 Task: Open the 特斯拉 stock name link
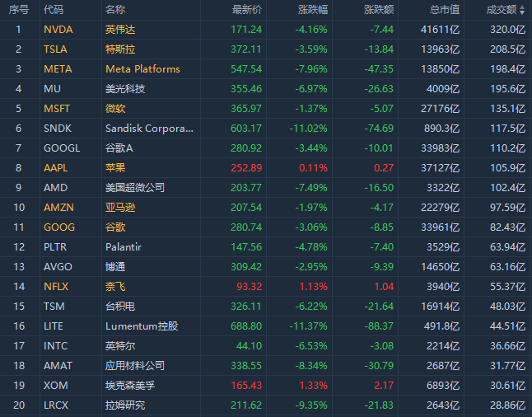(x=120, y=49)
